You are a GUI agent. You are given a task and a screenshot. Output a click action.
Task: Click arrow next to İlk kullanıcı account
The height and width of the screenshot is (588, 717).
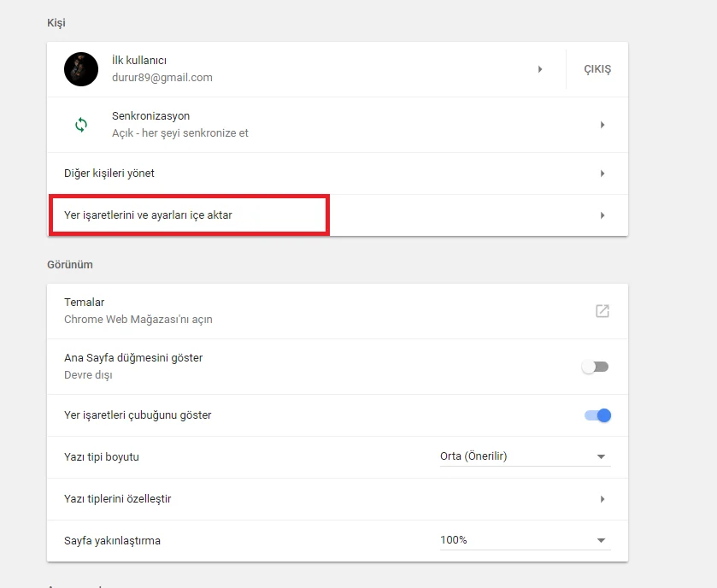tap(540, 69)
